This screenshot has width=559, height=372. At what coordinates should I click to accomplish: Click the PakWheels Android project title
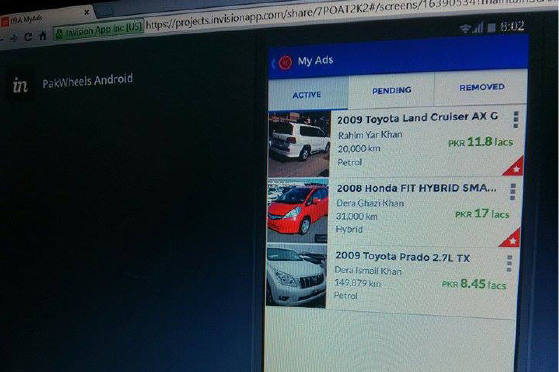click(x=87, y=81)
